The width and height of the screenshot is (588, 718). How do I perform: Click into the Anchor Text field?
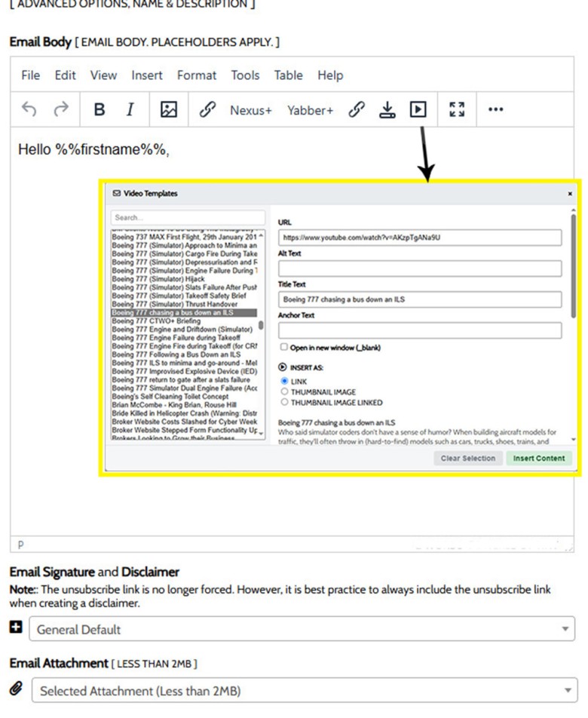point(420,330)
